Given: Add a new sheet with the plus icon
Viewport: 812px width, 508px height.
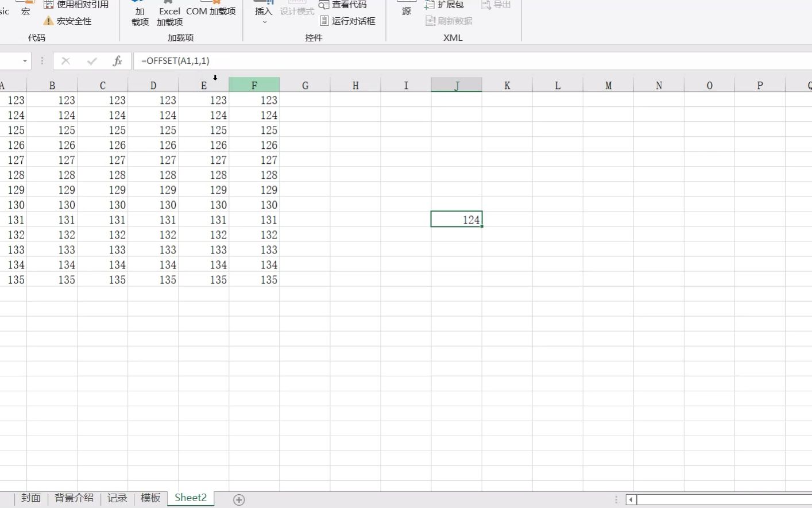Looking at the screenshot, I should [x=239, y=500].
